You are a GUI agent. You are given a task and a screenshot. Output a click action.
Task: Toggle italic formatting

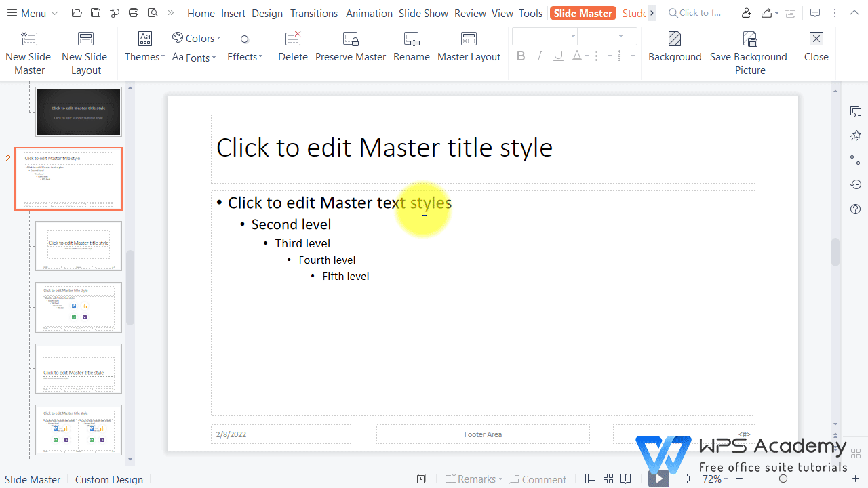coord(539,56)
